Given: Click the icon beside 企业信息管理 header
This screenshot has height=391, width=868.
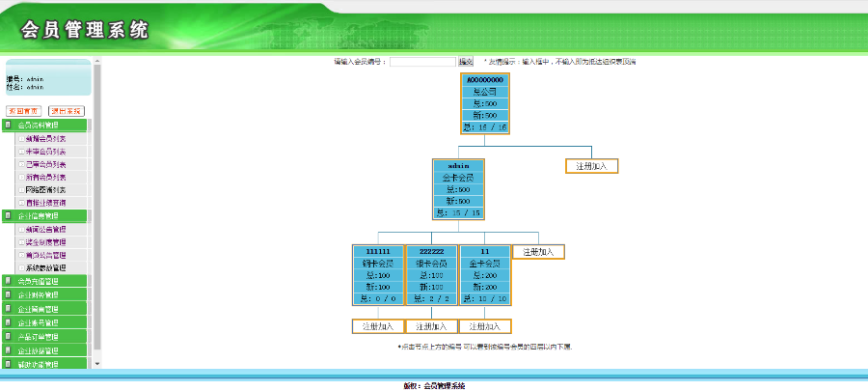Looking at the screenshot, I should pos(8,215).
